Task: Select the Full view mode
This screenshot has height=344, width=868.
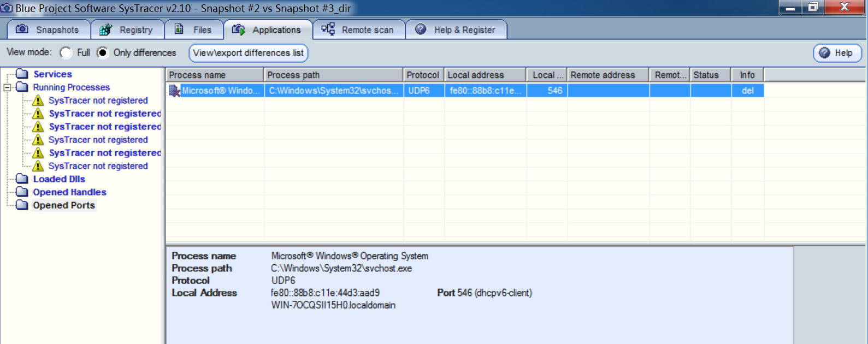Action: pos(66,52)
